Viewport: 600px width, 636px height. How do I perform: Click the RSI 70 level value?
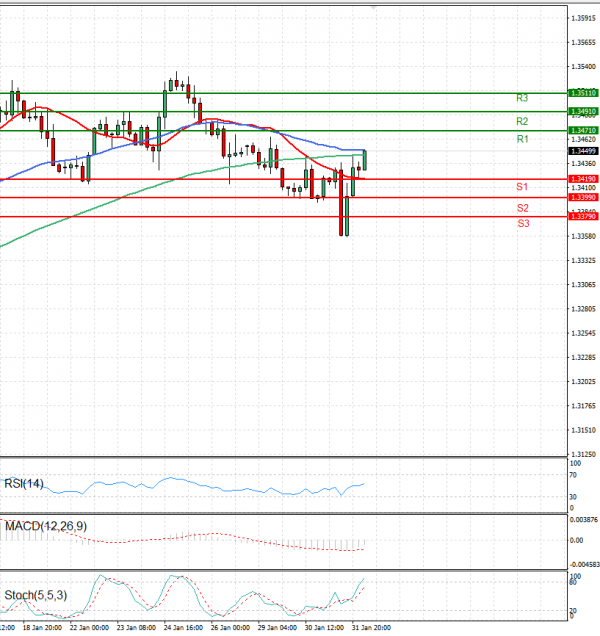point(573,475)
